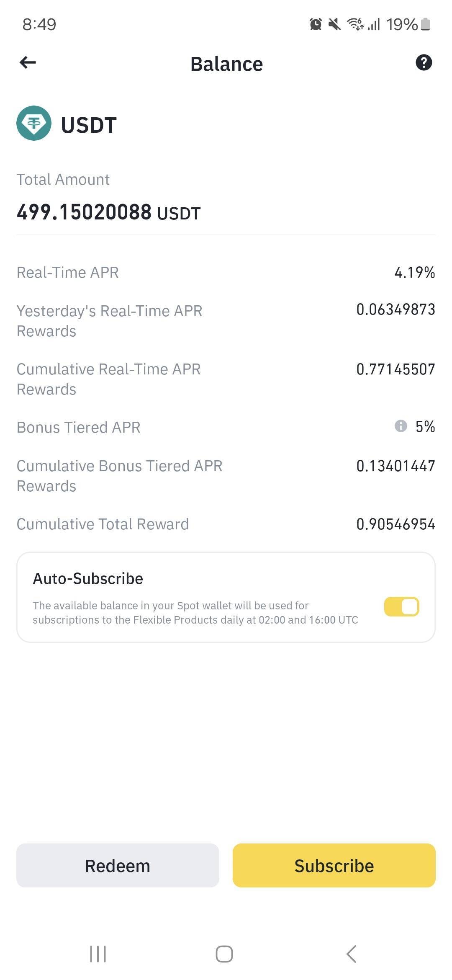The image size is (452, 980).
Task: Tap the Bonus Tiered APR info icon
Action: click(401, 426)
